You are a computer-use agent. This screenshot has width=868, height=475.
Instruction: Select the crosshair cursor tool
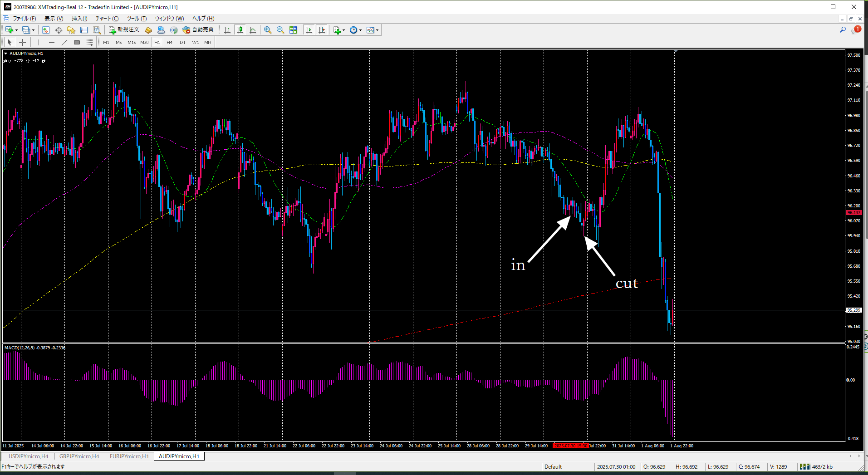tap(22, 42)
